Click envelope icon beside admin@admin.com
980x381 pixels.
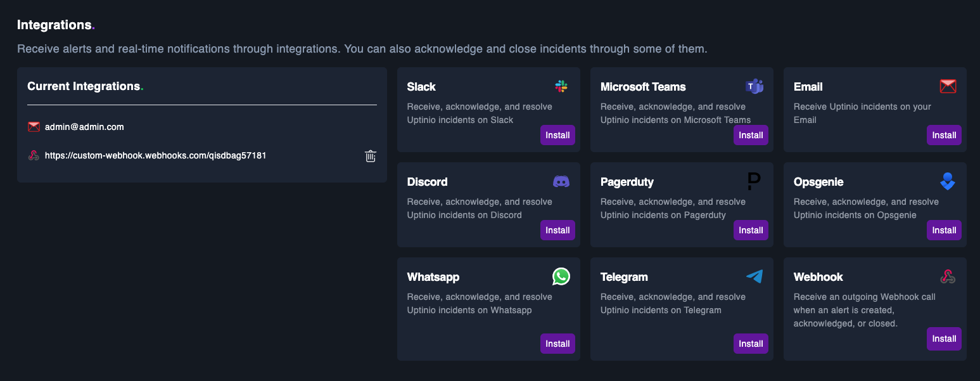point(34,127)
